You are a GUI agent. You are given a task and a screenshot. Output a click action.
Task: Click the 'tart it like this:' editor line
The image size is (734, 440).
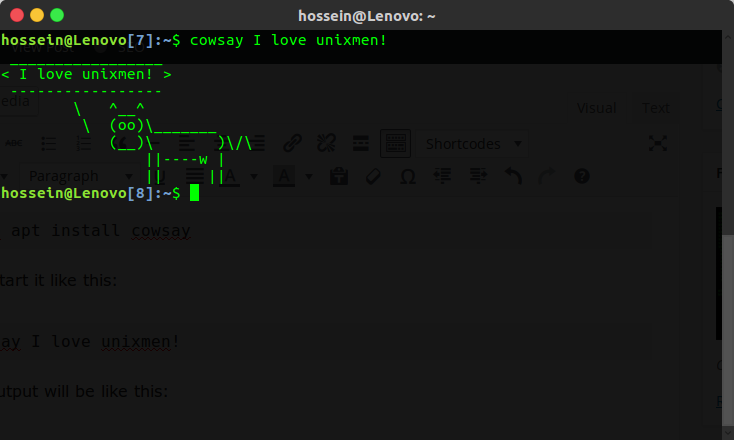[x=58, y=280]
